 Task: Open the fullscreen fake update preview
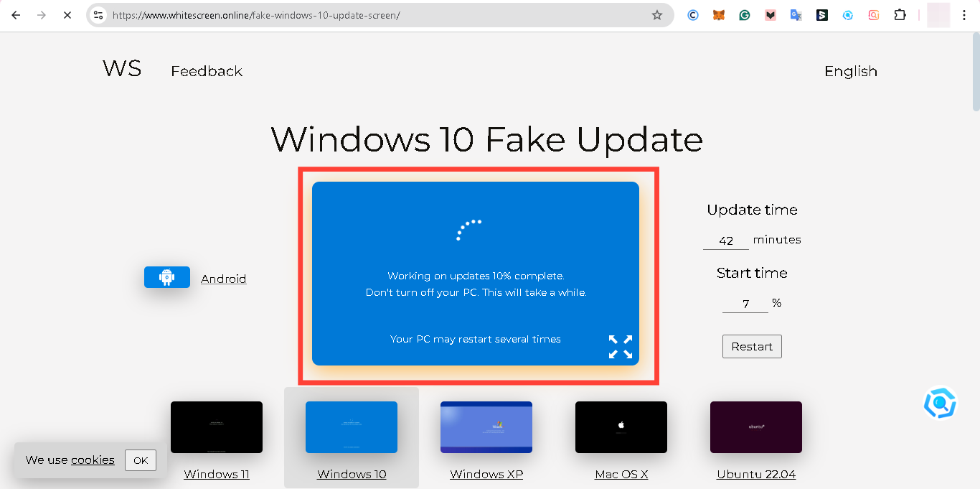coord(620,346)
